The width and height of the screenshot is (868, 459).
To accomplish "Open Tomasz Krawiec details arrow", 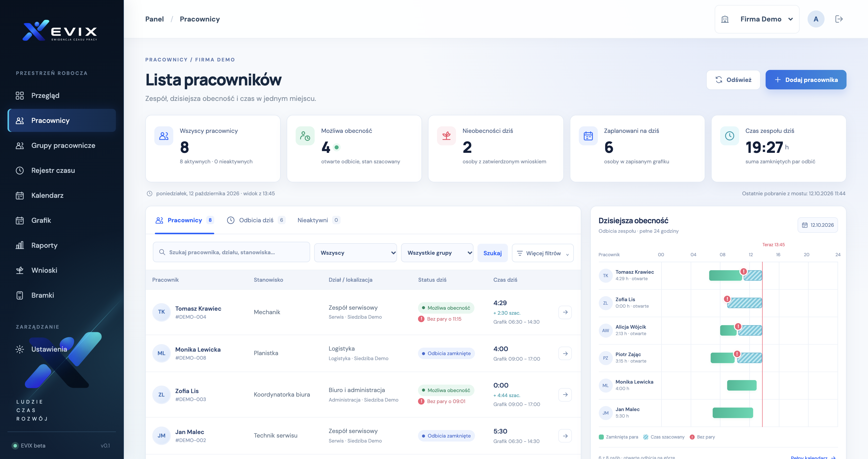I will pos(565,312).
